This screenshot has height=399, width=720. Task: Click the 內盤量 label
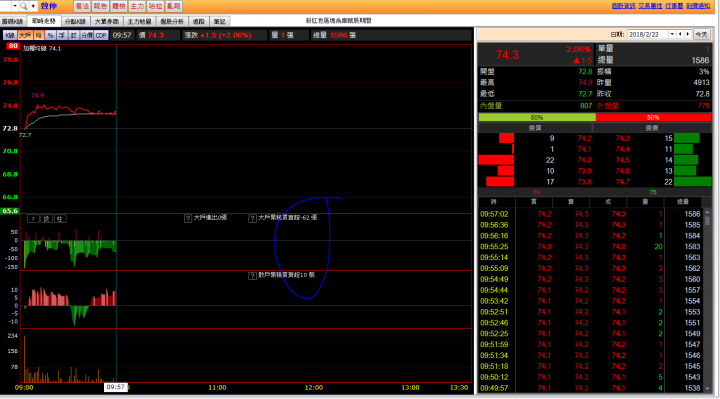click(x=491, y=106)
